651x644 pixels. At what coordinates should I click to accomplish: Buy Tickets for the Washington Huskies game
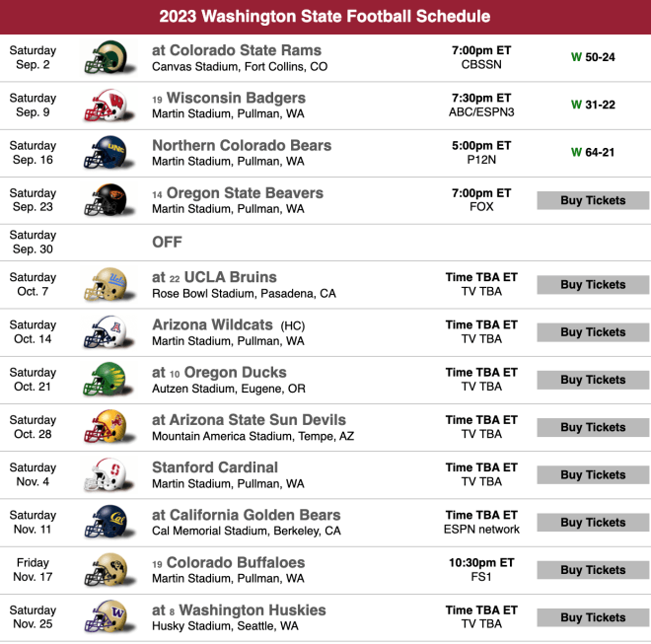tap(593, 617)
